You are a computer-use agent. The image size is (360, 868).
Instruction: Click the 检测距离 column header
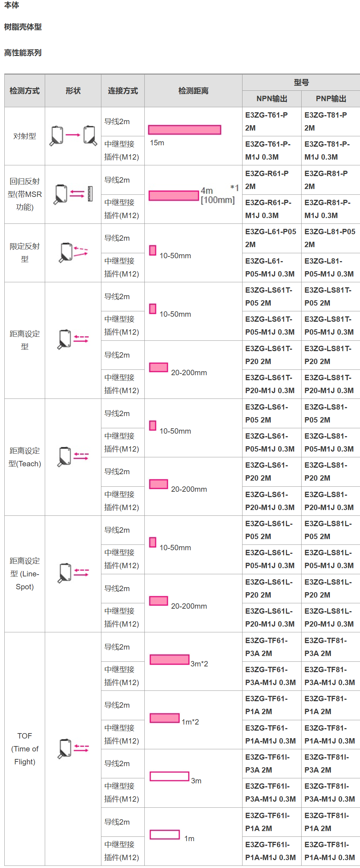click(193, 91)
